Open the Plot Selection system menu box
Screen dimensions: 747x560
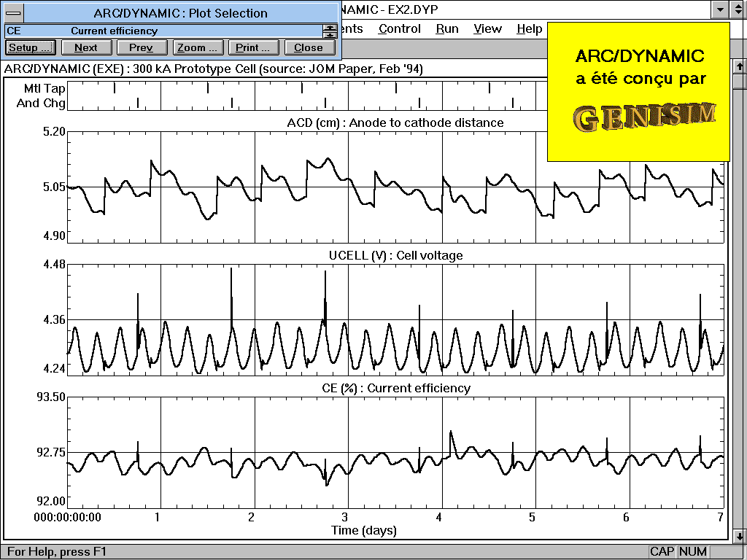tap(14, 13)
